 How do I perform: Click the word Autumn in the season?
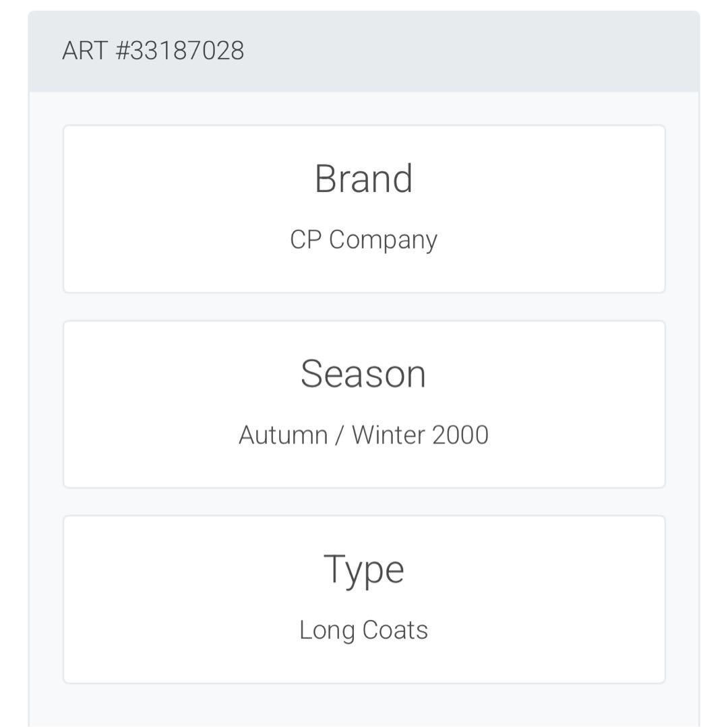coord(283,435)
